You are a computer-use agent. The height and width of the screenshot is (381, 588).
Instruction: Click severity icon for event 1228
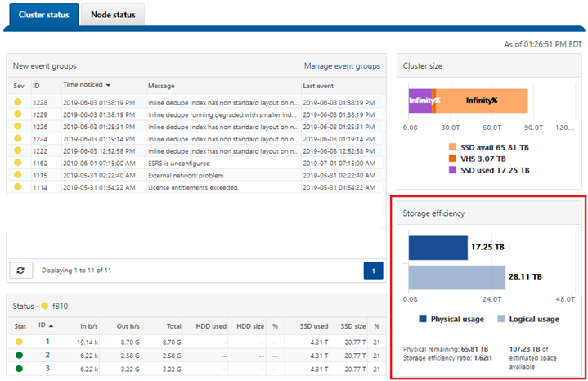pos(18,102)
